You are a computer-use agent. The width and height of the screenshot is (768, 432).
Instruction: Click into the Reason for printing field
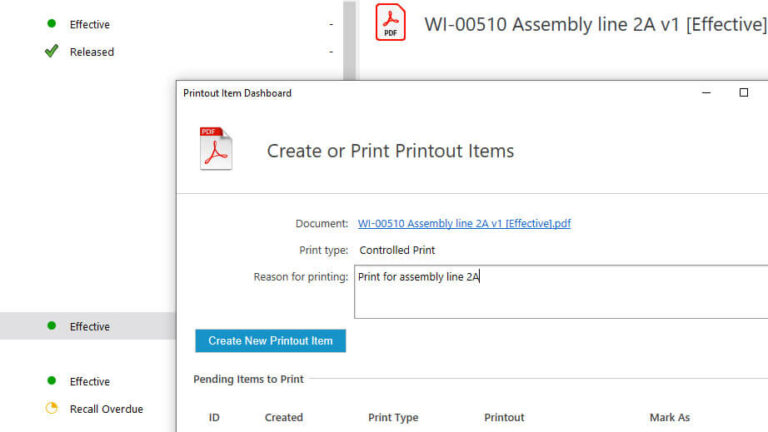pyautogui.click(x=561, y=292)
